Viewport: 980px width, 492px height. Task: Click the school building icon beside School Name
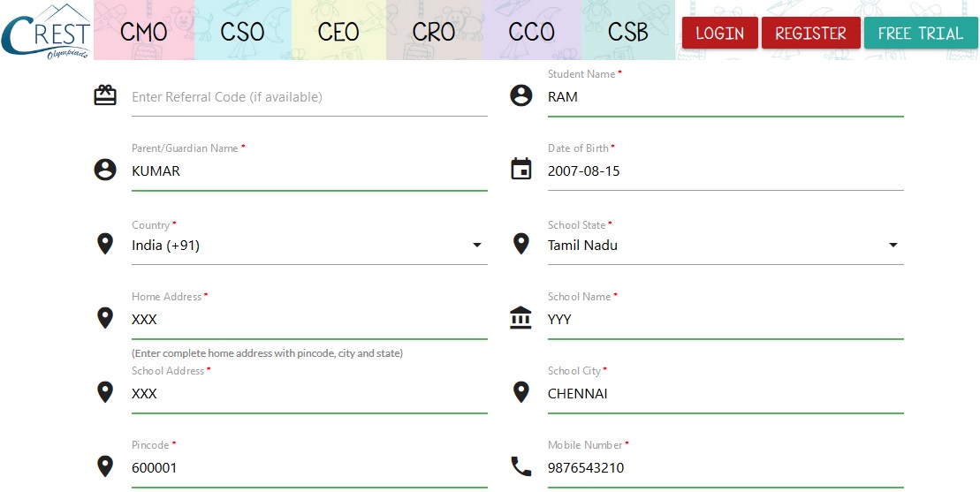click(x=521, y=318)
